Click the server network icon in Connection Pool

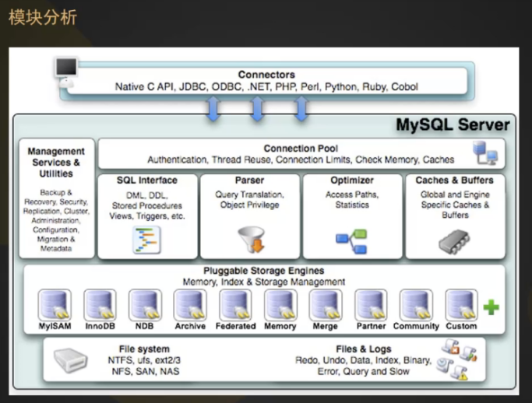coord(485,152)
